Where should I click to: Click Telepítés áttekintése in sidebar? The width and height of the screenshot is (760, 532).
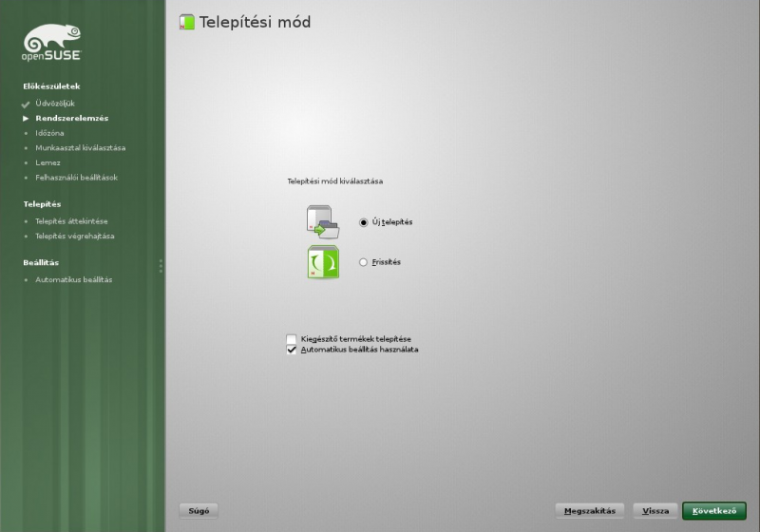(72, 221)
